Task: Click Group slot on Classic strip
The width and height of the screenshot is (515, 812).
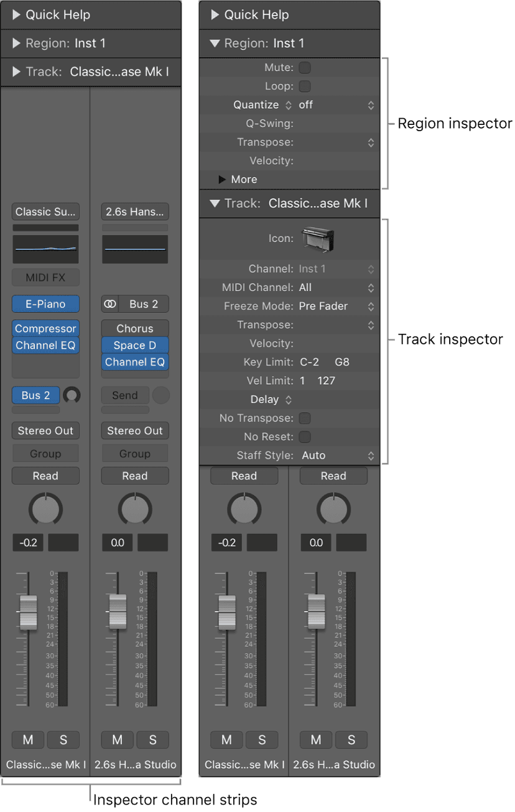Action: pos(45,454)
